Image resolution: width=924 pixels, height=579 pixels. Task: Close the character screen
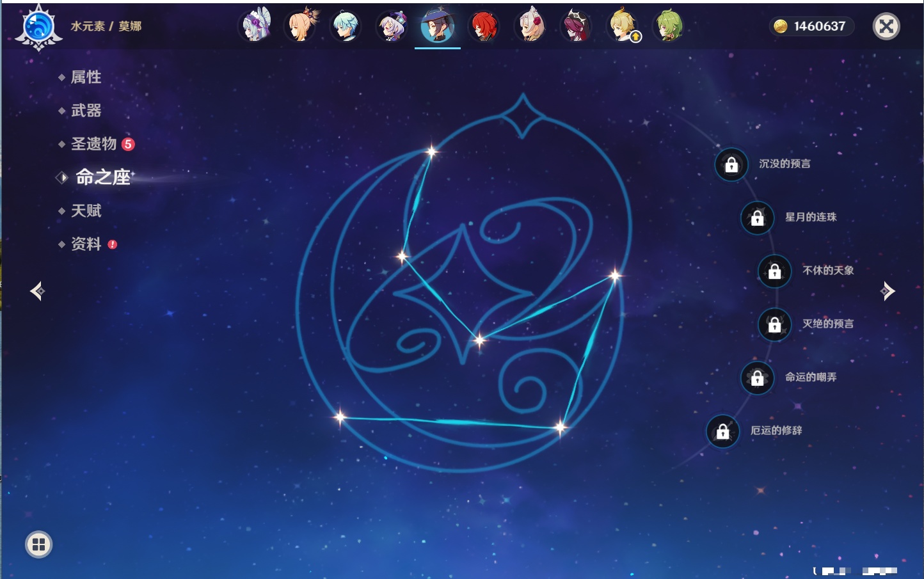(x=886, y=26)
